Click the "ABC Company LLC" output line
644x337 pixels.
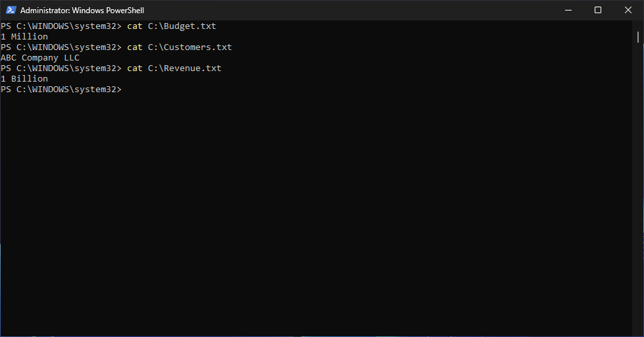(40, 58)
